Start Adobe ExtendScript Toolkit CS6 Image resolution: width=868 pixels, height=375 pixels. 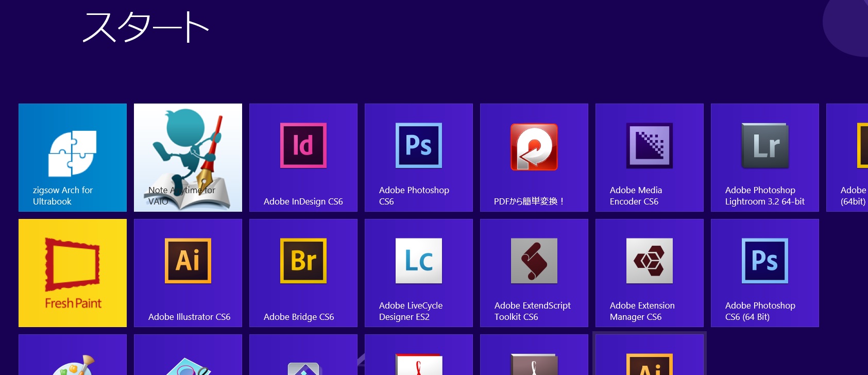click(x=534, y=273)
